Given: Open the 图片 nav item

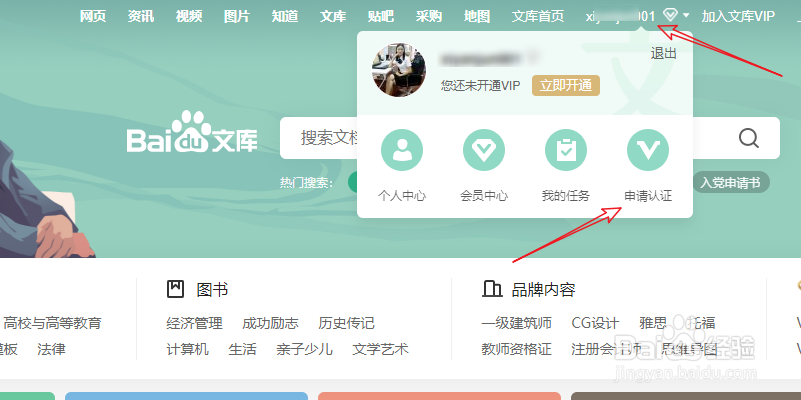Looking at the screenshot, I should point(237,16).
